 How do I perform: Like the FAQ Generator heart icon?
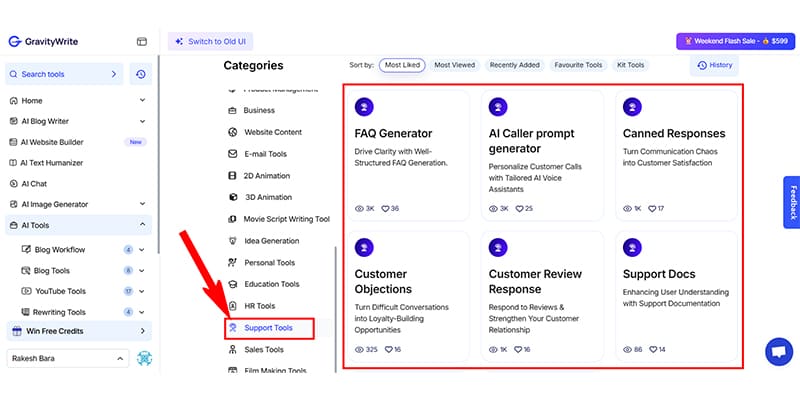pyautogui.click(x=385, y=209)
